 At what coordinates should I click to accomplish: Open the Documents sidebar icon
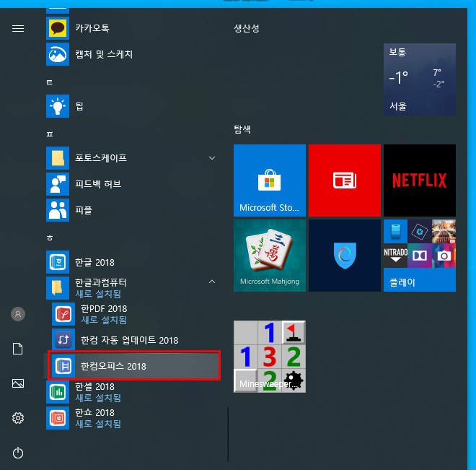click(18, 349)
